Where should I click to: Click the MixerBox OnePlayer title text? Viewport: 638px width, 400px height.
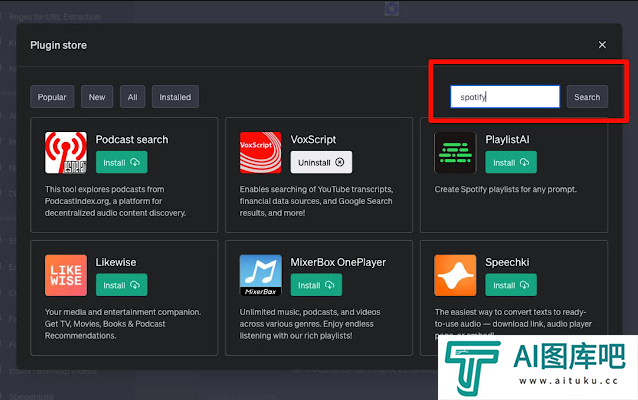(338, 262)
